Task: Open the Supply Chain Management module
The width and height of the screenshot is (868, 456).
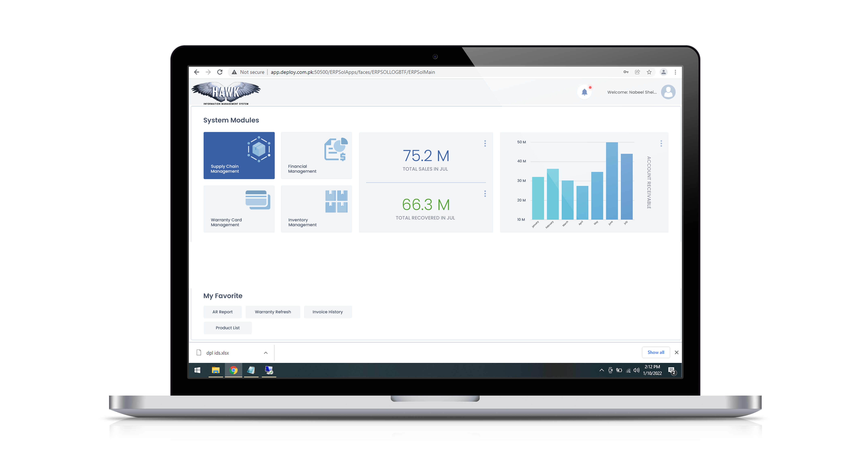Action: point(239,155)
